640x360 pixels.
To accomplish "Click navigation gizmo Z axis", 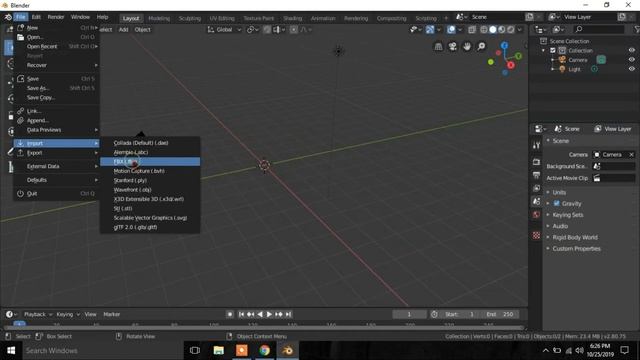I will click(x=504, y=45).
